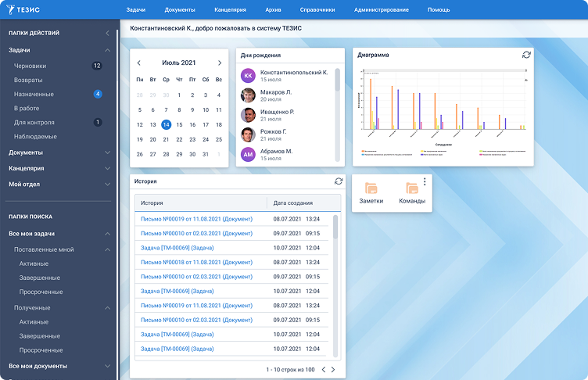Image resolution: width=588 pixels, height=380 pixels.
Task: Open the Наблюдаемые folder
Action: [x=35, y=137]
